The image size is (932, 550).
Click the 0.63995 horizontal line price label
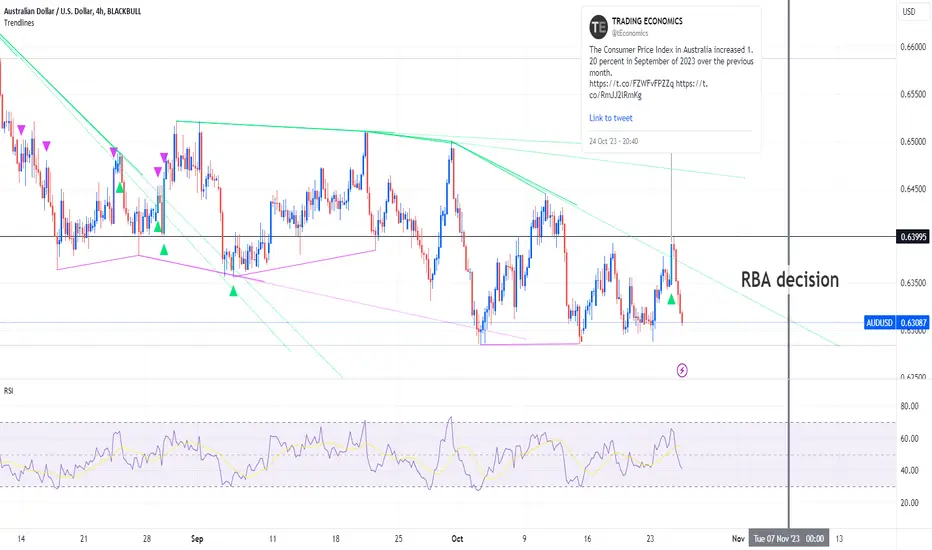(912, 237)
